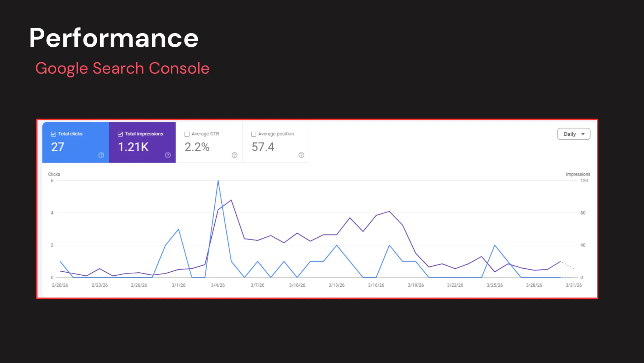Select the 3/19/26 date axis label
This screenshot has height=363, width=644.
[x=416, y=285]
